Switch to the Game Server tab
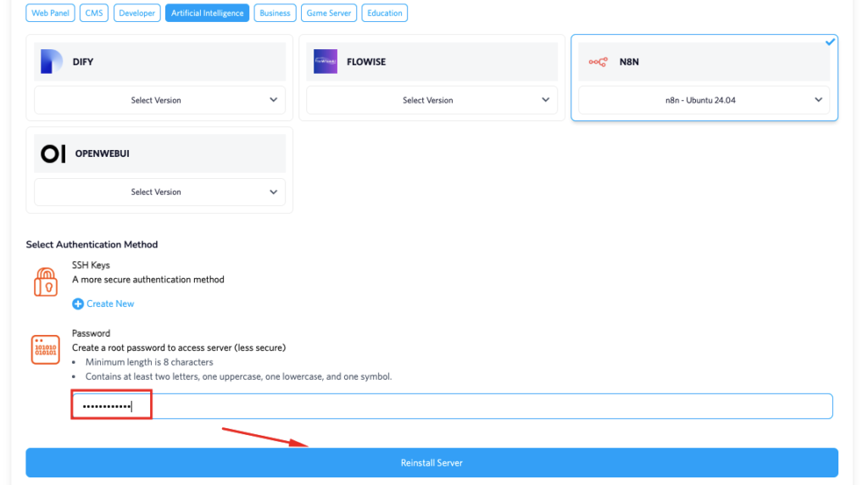 pyautogui.click(x=329, y=13)
